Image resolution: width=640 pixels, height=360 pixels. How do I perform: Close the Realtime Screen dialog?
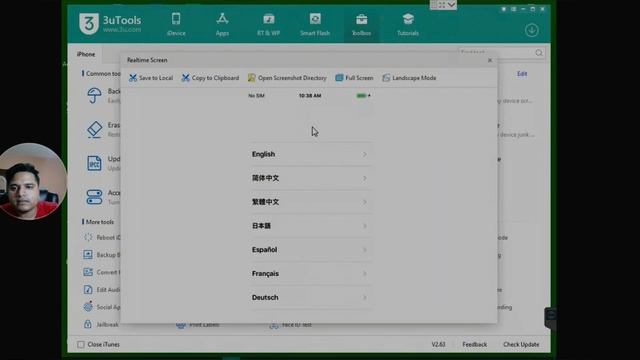pyautogui.click(x=490, y=60)
